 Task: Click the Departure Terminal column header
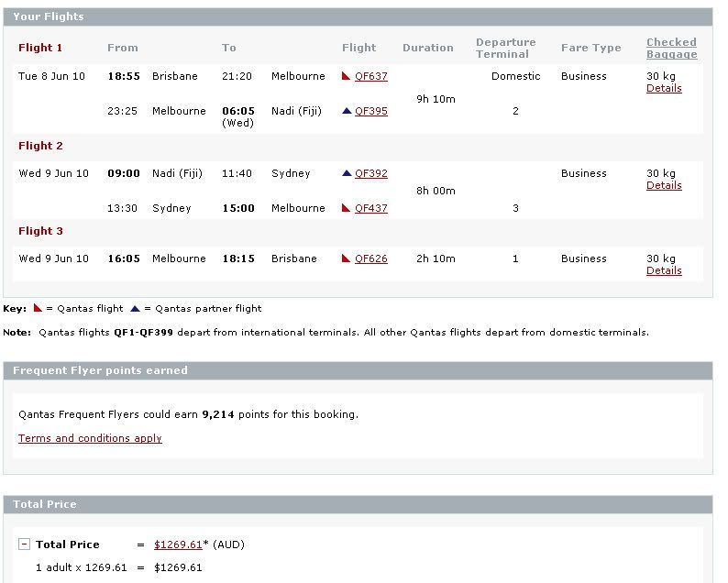pos(505,48)
